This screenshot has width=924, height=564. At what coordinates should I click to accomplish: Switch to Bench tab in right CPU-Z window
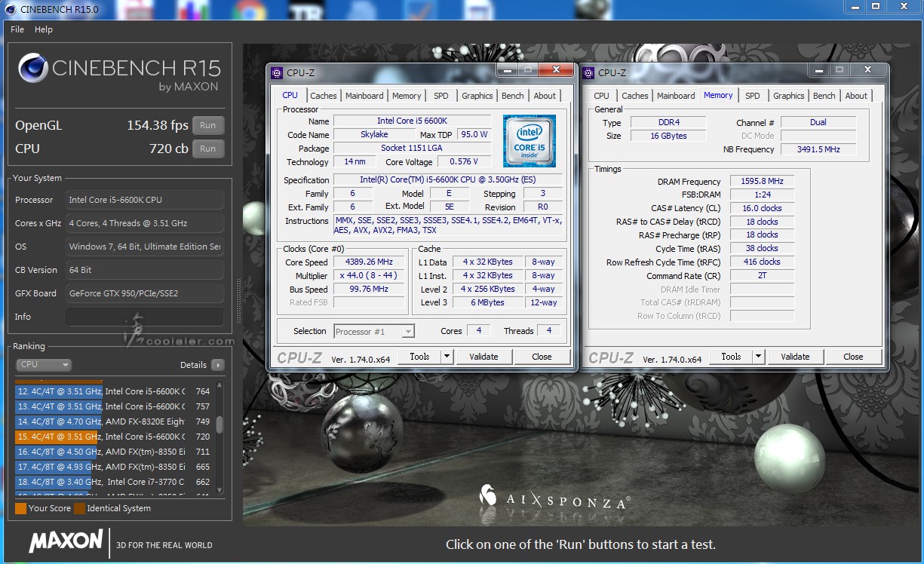point(824,96)
